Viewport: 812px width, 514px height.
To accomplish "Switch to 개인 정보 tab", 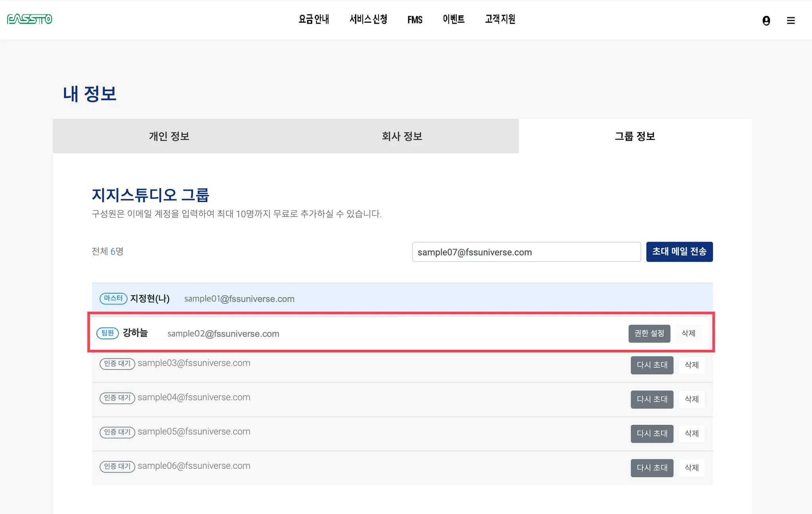I will pos(169,136).
